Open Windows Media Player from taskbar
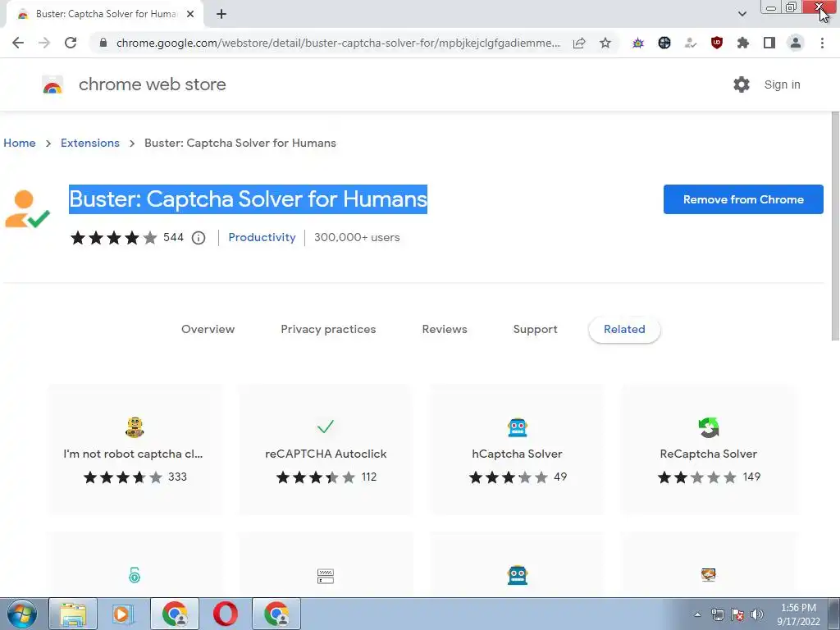The height and width of the screenshot is (630, 840). [x=123, y=614]
